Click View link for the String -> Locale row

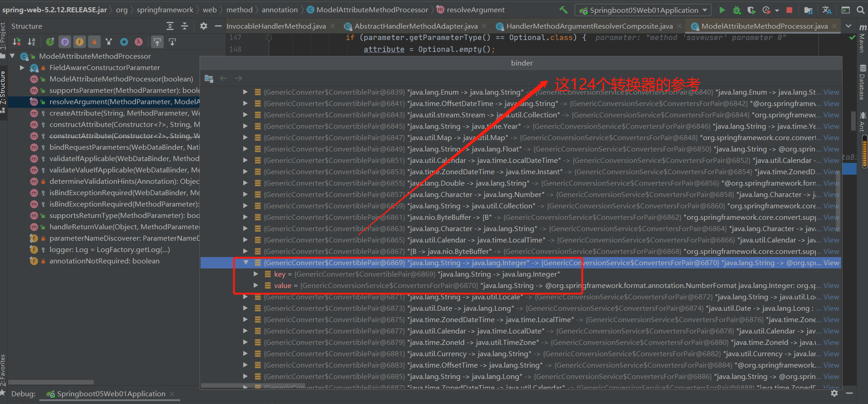[831, 297]
